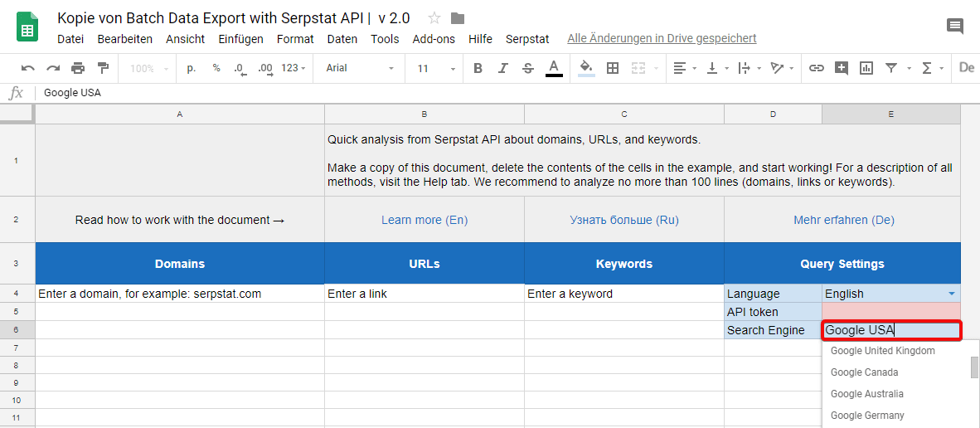Click the document title text
This screenshot has width=980, height=428.
[x=233, y=18]
